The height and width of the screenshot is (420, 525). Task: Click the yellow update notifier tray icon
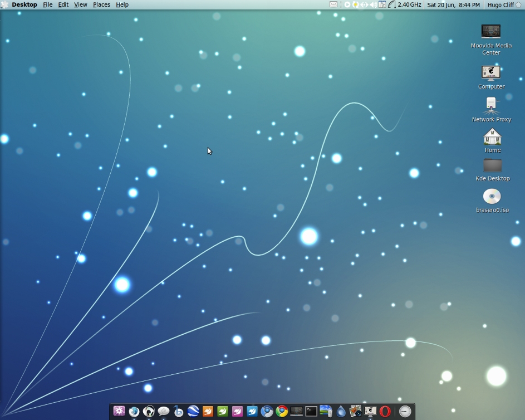coord(355,4)
